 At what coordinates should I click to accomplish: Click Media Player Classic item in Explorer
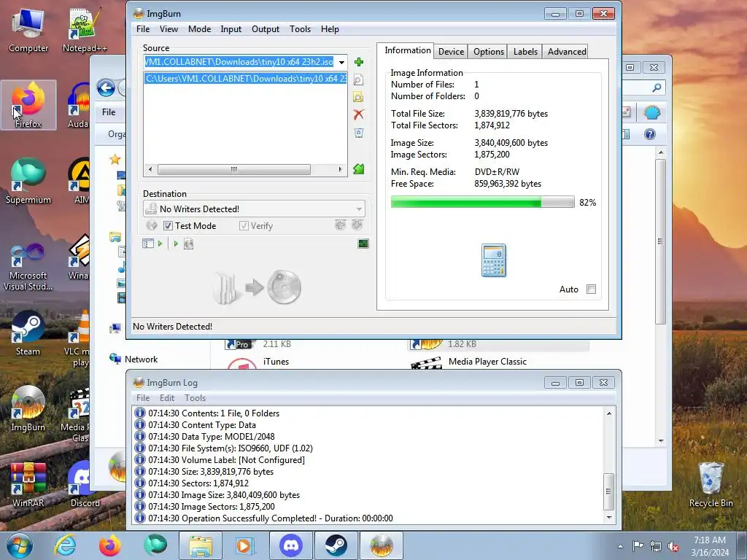click(487, 362)
